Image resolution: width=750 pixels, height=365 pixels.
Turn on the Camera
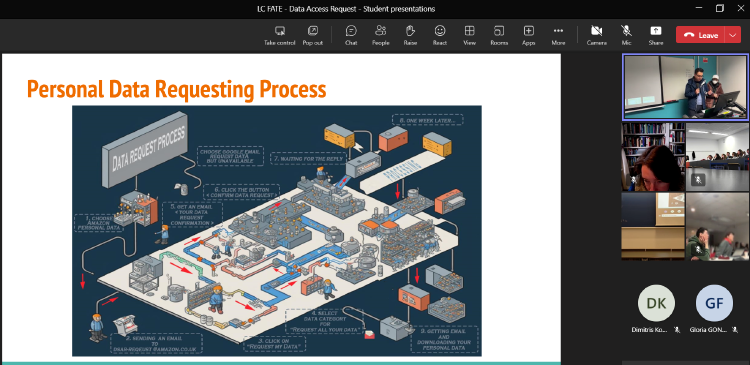point(596,35)
